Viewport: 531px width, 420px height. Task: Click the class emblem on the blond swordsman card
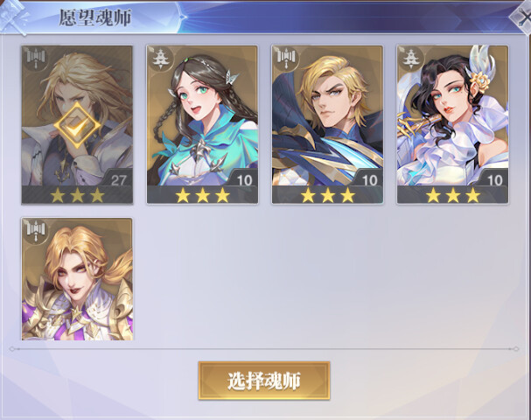286,59
